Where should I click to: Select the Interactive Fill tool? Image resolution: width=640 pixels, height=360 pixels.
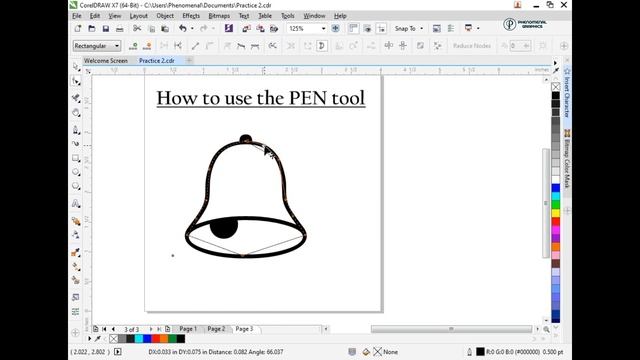76,267
